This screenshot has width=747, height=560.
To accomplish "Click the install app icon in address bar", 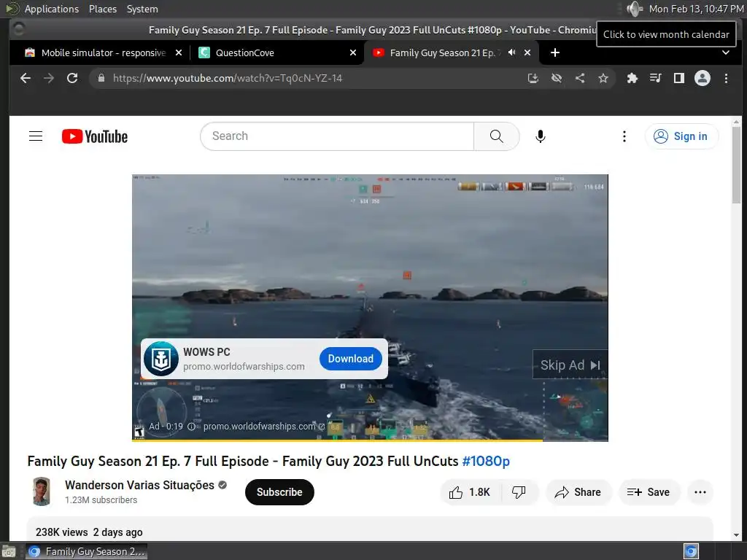I will (533, 78).
